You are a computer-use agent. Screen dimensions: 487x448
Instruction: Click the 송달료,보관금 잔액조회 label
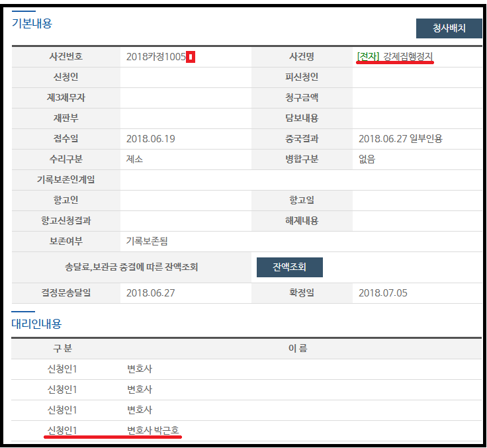coord(130,267)
